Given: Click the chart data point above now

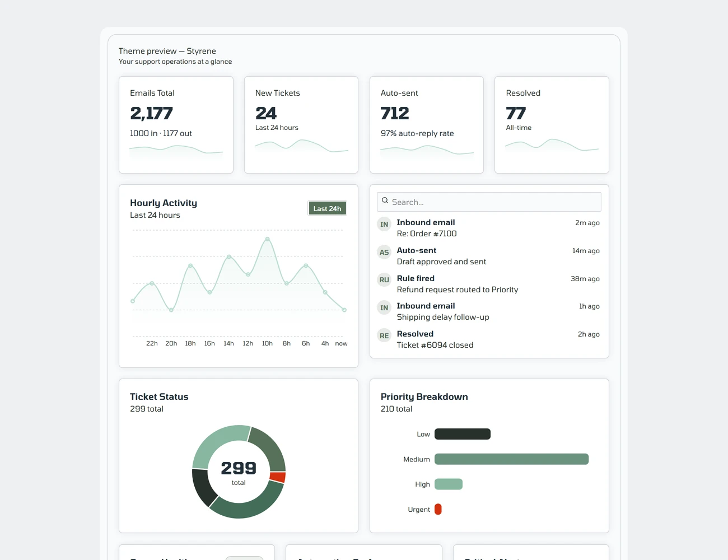Looking at the screenshot, I should pyautogui.click(x=344, y=310).
